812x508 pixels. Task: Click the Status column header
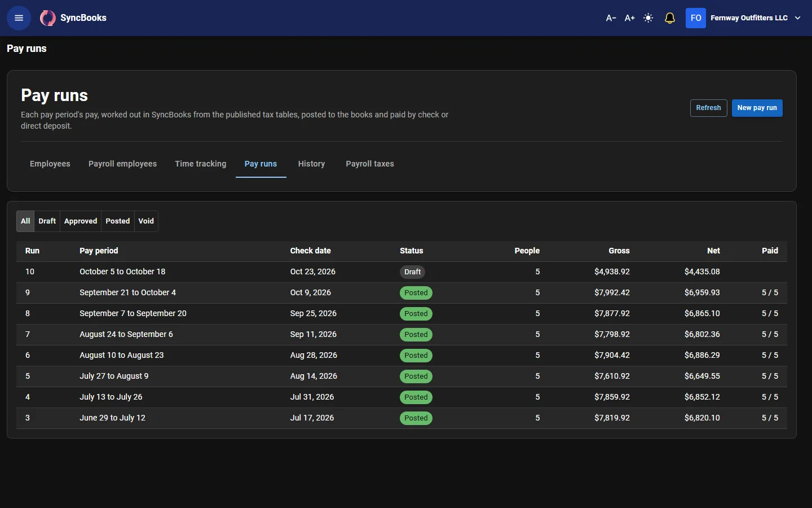[412, 251]
